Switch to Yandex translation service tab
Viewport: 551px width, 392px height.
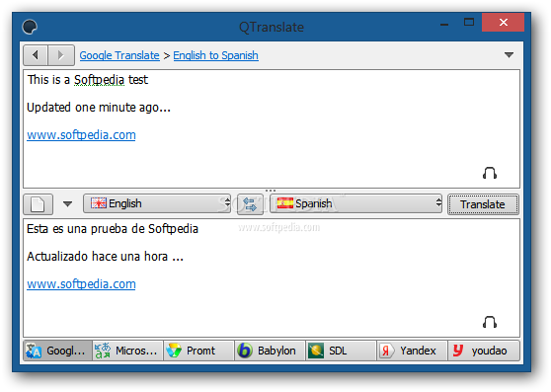(x=412, y=351)
